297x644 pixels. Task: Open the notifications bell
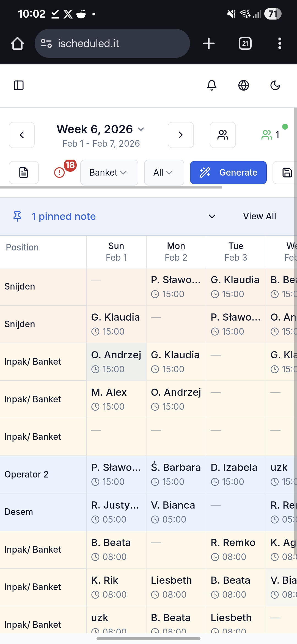[212, 85]
